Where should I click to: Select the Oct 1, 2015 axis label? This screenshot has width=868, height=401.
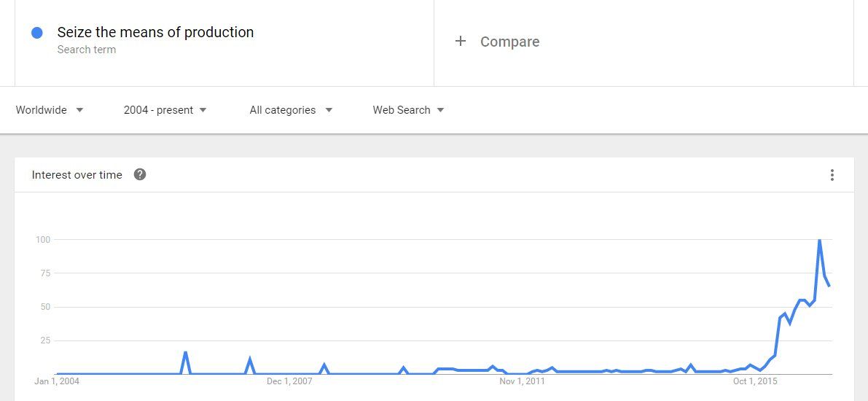[x=756, y=381]
